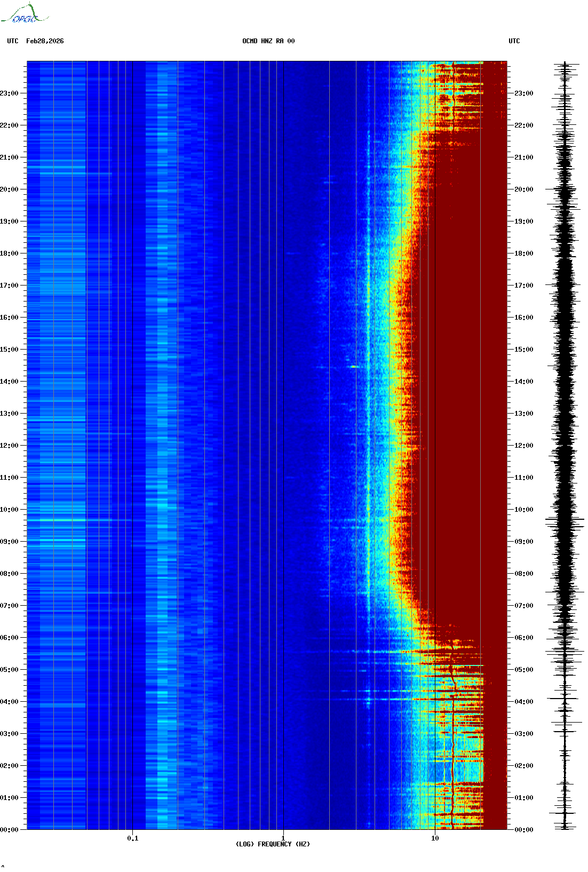This screenshot has width=588, height=872.
Task: Click the right-side 20:00 time label
Action: point(524,189)
